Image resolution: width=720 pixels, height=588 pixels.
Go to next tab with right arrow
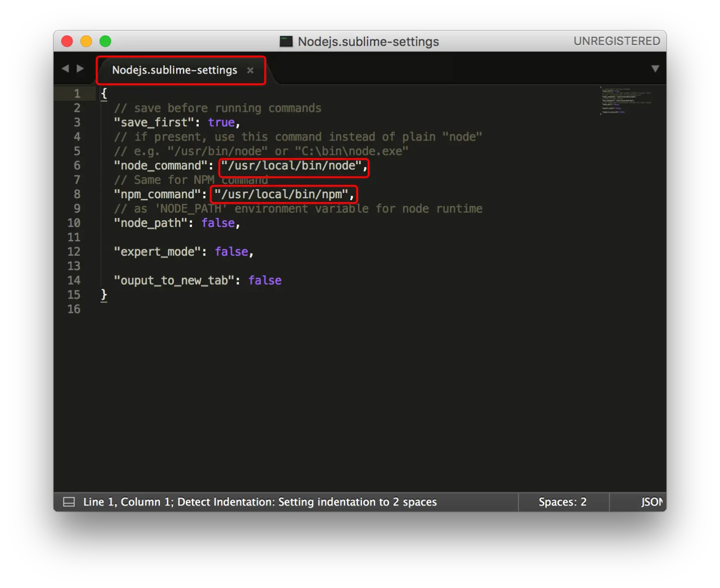point(80,69)
